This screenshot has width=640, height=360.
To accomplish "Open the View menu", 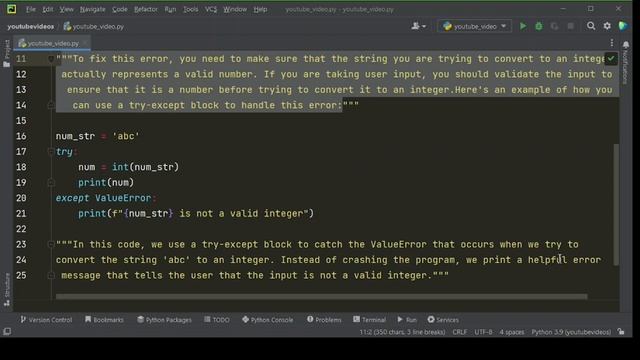I will (66, 9).
